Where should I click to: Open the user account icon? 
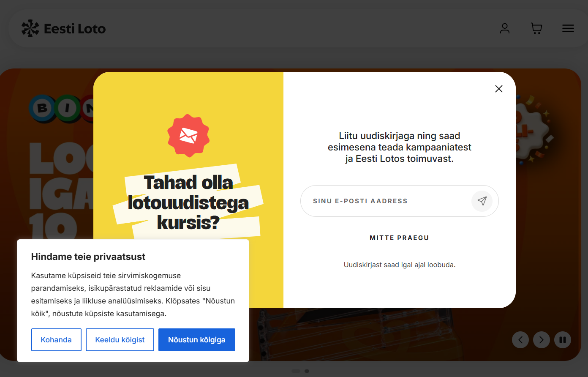point(505,29)
